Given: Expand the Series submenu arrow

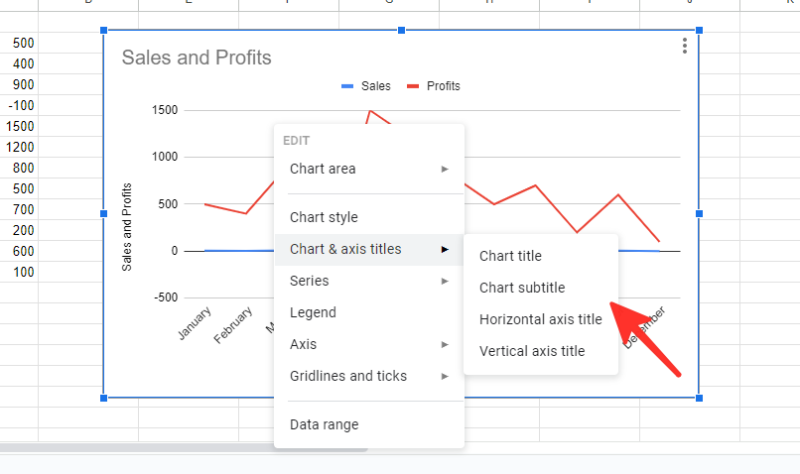Looking at the screenshot, I should tap(445, 281).
